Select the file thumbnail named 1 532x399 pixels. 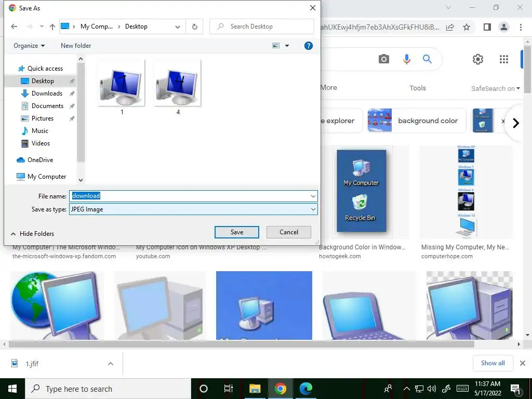(122, 87)
